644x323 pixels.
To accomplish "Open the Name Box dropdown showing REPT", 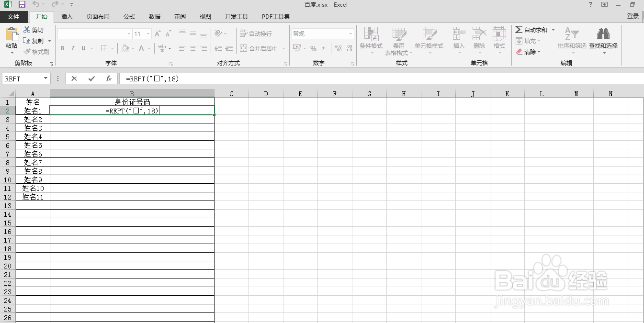I will (x=46, y=78).
